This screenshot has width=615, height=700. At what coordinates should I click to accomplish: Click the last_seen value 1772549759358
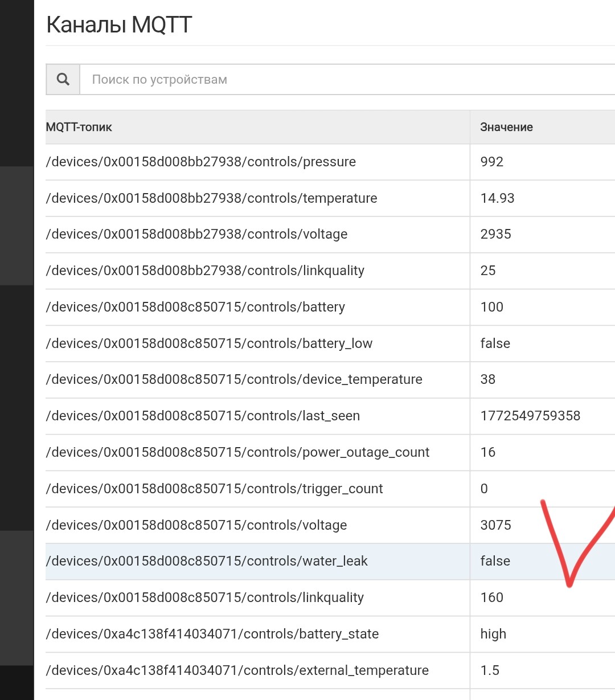click(530, 416)
